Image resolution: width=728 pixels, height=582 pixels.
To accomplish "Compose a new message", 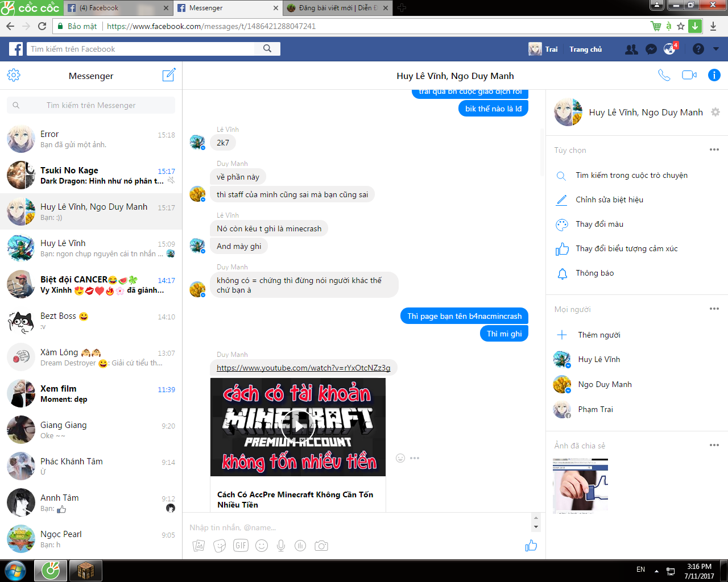I will click(169, 75).
